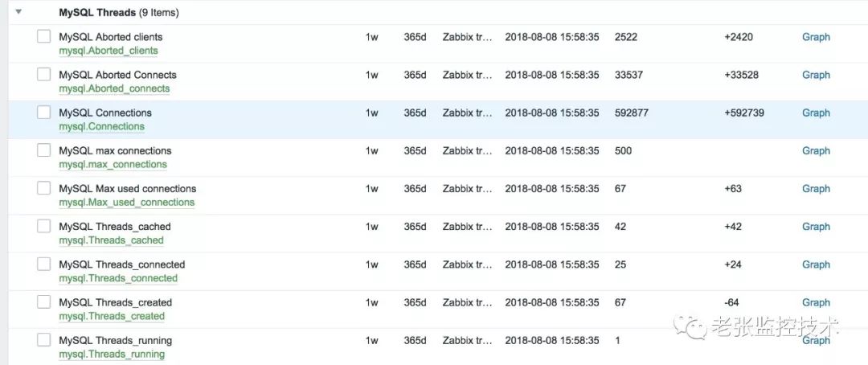Click 1w history in Threads_cached row
Viewport: 868px width, 365px height.
click(x=372, y=227)
